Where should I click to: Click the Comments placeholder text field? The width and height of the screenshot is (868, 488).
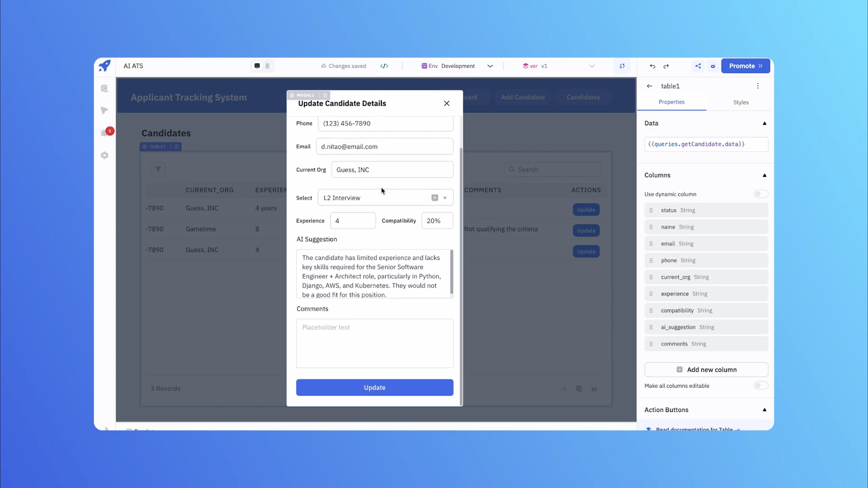(374, 344)
